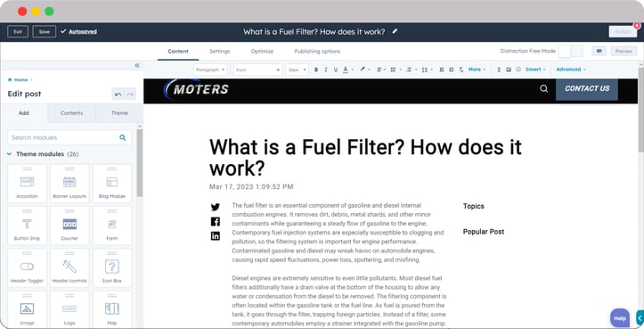Click the redo arrow in Edit post
Image resolution: width=644 pixels, height=329 pixels.
130,95
